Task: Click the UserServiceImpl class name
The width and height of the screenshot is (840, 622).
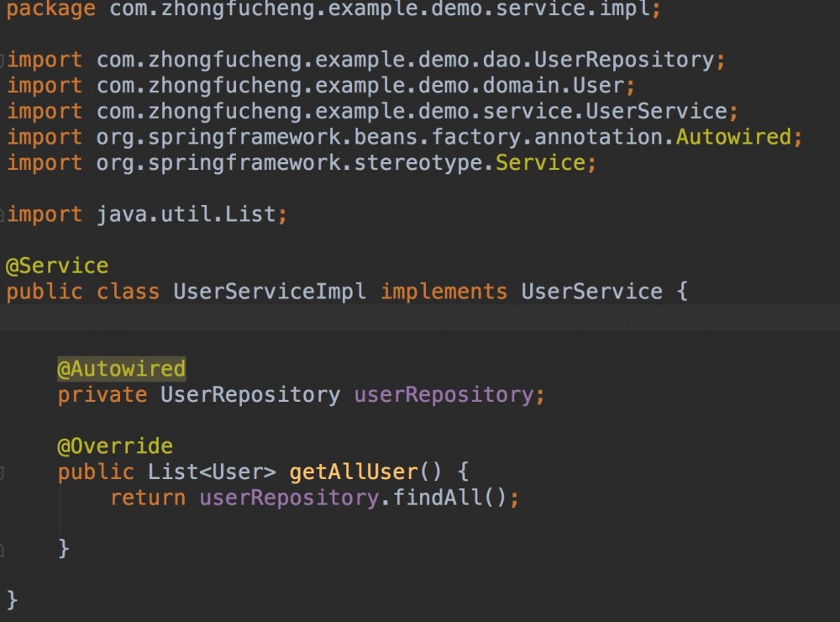Action: coord(268,291)
